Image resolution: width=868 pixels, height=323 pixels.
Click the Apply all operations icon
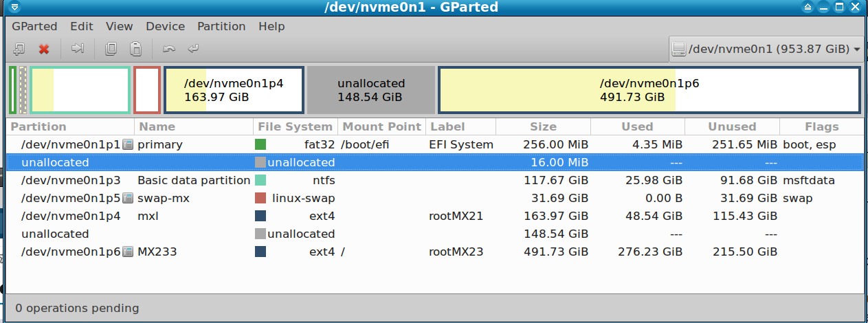click(193, 49)
